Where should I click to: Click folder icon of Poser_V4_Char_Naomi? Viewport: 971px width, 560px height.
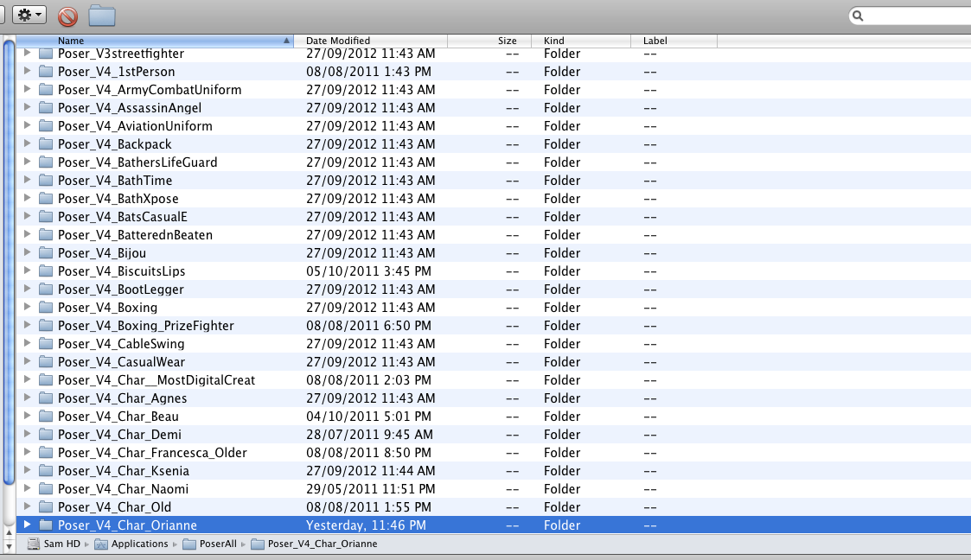(x=45, y=489)
